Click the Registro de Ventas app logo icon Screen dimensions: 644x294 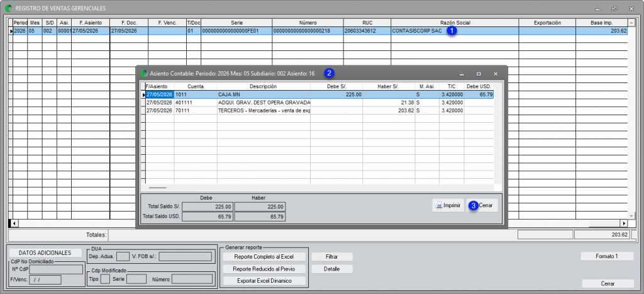coord(8,8)
